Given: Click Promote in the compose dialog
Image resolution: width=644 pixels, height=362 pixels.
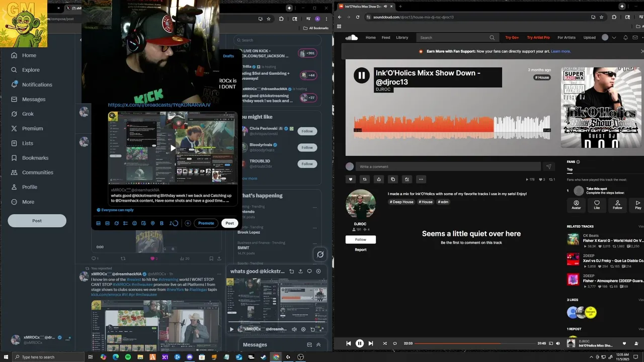Looking at the screenshot, I should [206, 223].
